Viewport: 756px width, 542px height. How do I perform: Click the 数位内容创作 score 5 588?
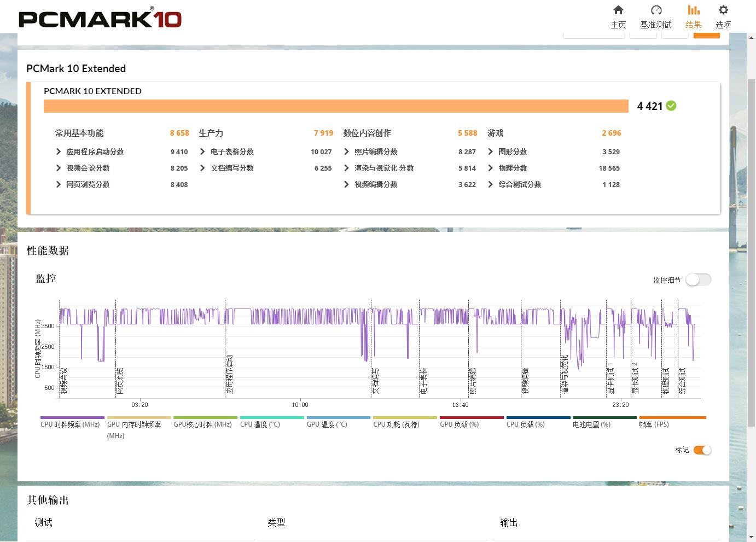(x=468, y=133)
